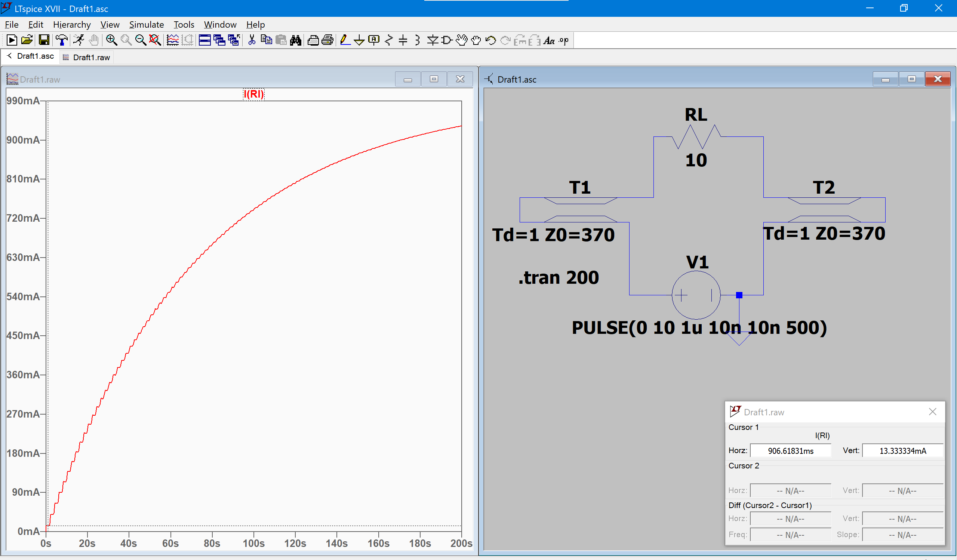Screen dimensions: 957x560
Task: Click the New Schematic toolbar icon
Action: (12, 40)
